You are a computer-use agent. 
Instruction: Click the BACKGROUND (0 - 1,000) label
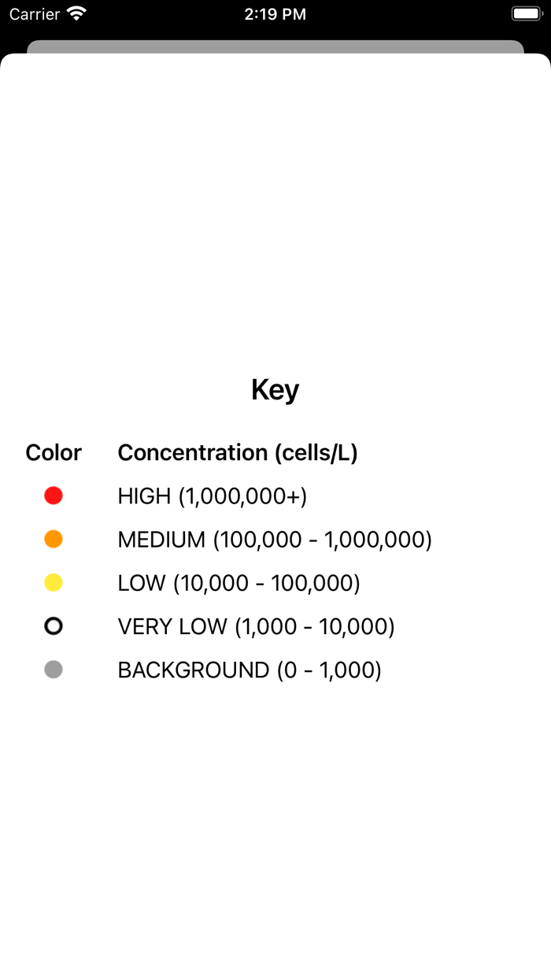(x=250, y=670)
